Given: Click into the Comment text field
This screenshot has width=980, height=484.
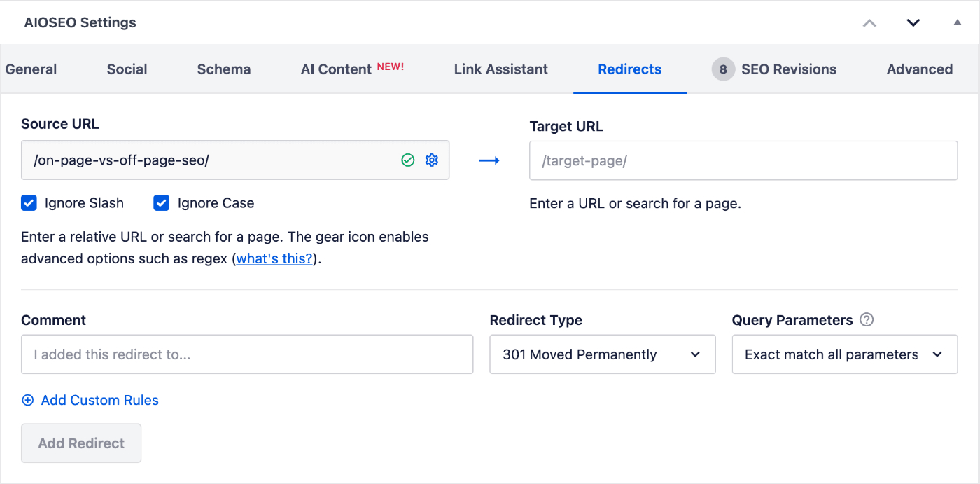Looking at the screenshot, I should click(x=247, y=354).
